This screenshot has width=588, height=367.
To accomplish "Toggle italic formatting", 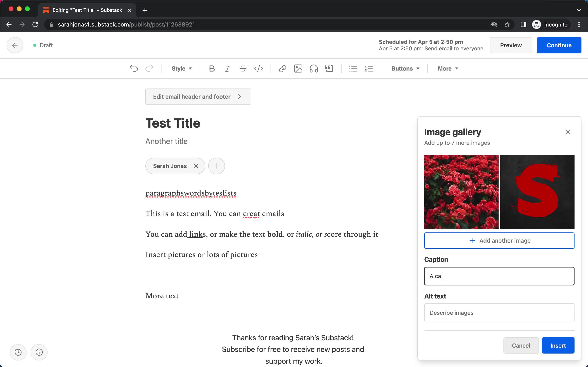I will point(227,69).
